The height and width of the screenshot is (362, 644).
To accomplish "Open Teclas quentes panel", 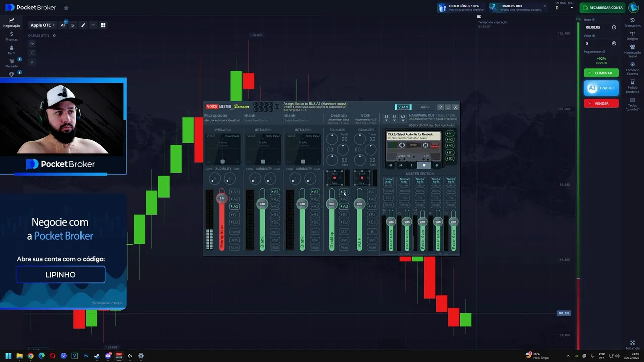I will pos(632,105).
